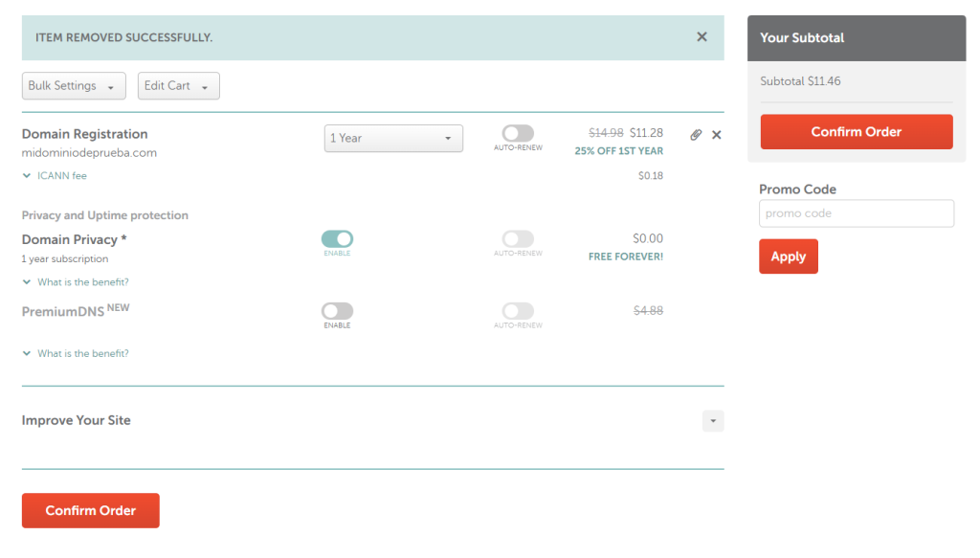Open the Bulk Settings dropdown
This screenshot has width=980, height=558.
(74, 86)
